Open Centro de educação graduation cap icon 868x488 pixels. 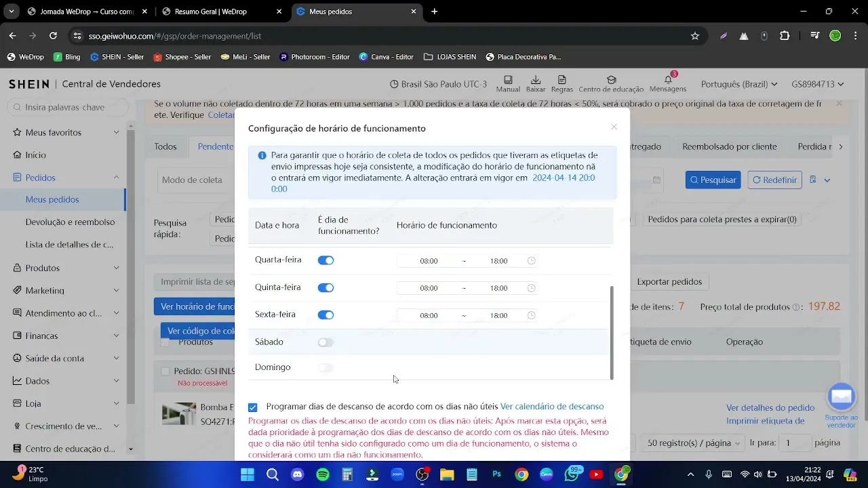[x=611, y=80]
